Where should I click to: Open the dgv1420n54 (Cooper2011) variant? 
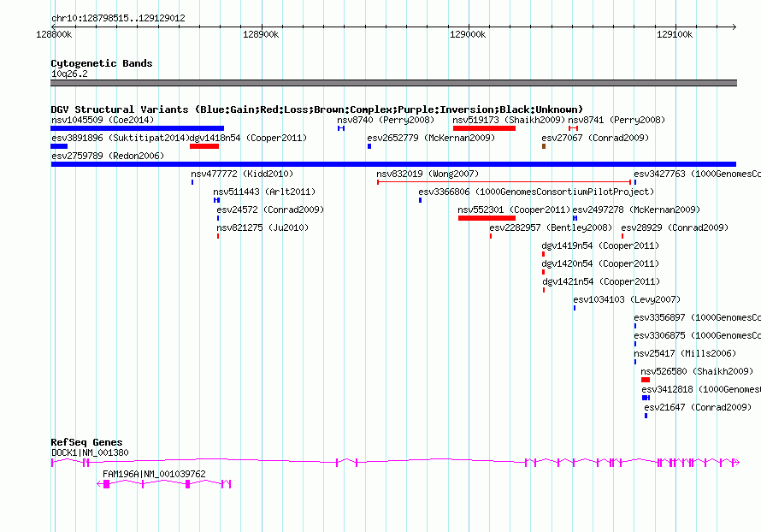coord(600,263)
